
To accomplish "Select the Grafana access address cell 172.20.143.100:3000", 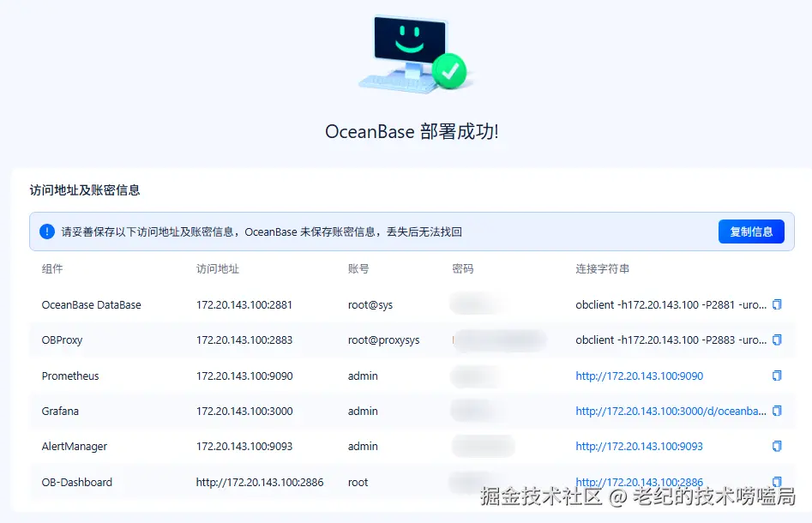I will [x=244, y=412].
